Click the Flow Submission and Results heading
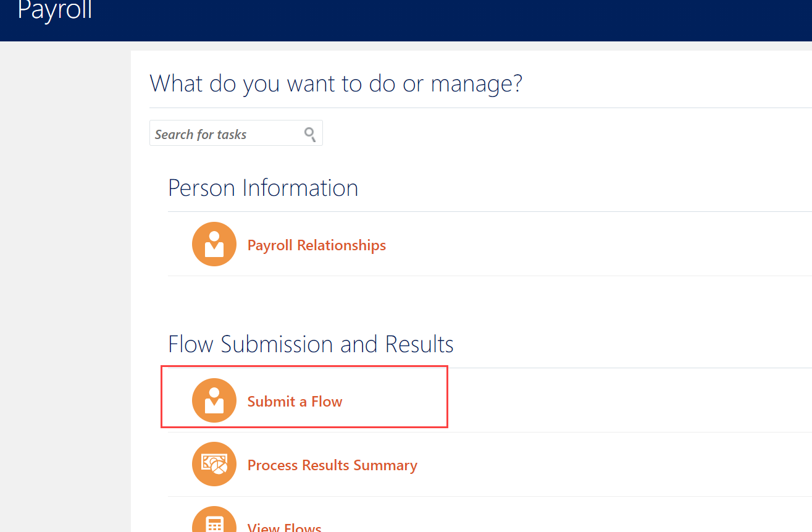The height and width of the screenshot is (532, 812). click(311, 344)
